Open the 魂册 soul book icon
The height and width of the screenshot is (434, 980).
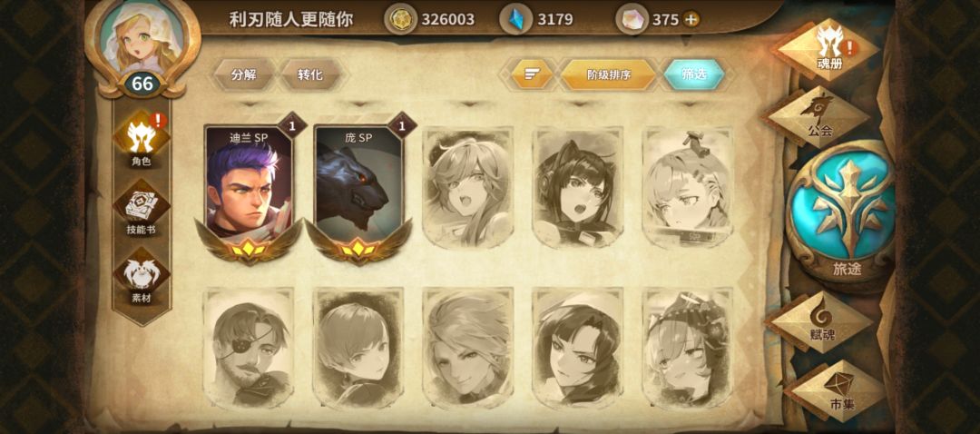point(827,49)
